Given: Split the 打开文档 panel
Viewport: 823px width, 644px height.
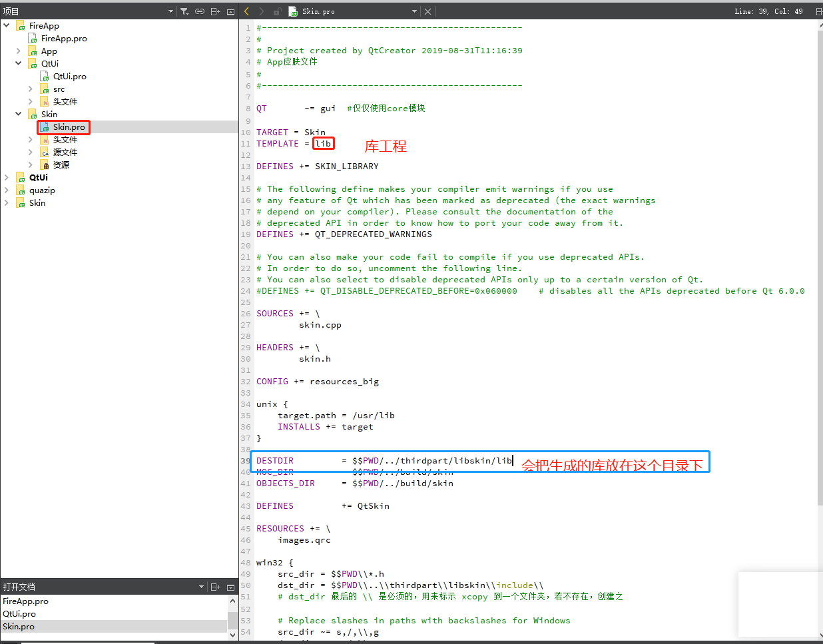Looking at the screenshot, I should click(216, 587).
